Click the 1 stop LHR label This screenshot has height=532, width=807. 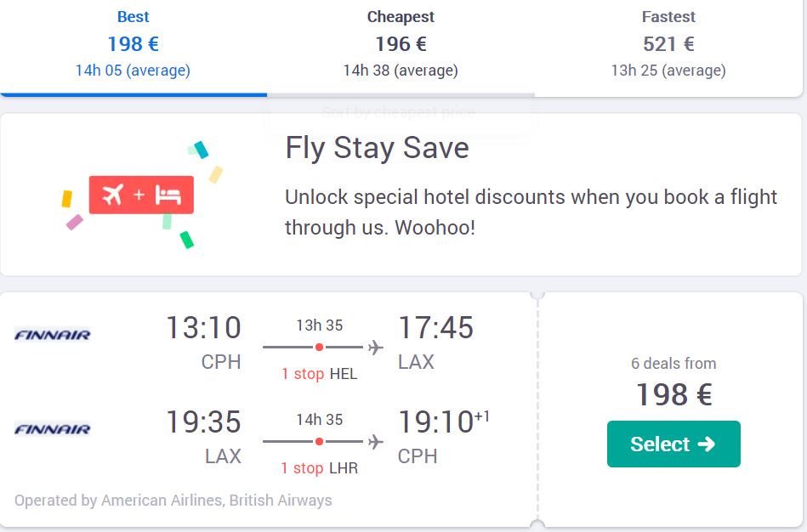pos(319,468)
